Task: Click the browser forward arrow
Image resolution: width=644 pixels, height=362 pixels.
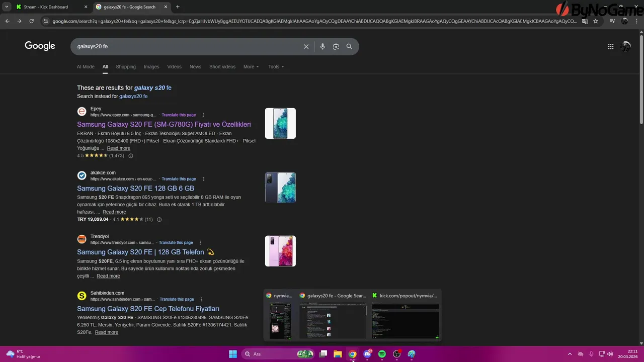Action: click(19, 21)
